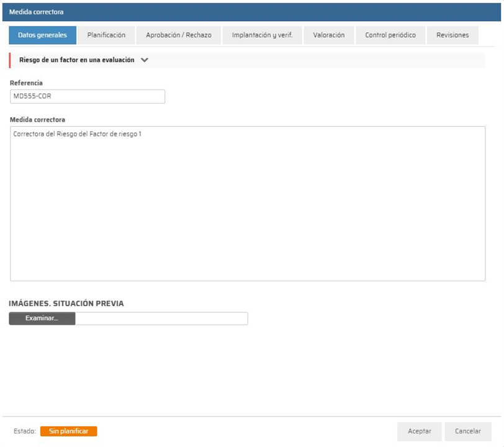Show the Revisiones tab
This screenshot has height=447, width=504.
click(452, 35)
